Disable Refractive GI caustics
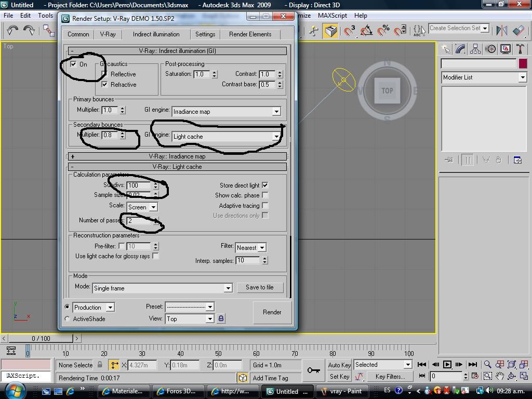The image size is (532, 399). pos(104,85)
